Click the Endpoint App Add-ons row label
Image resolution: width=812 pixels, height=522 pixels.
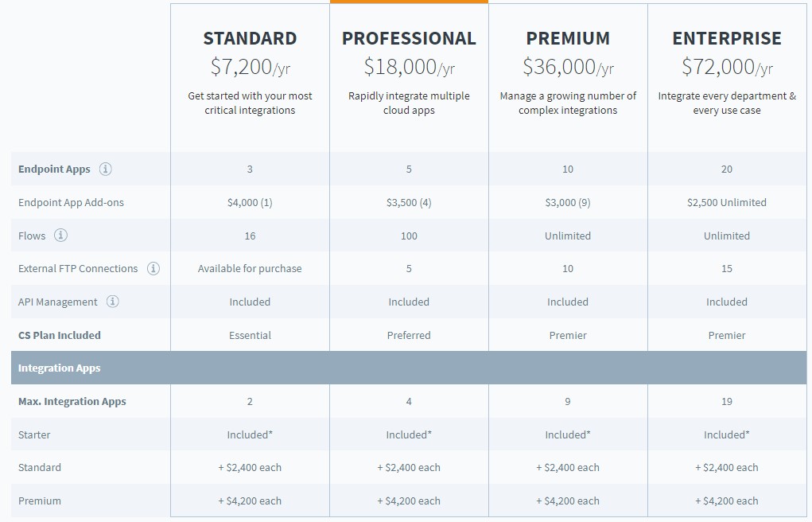point(71,203)
